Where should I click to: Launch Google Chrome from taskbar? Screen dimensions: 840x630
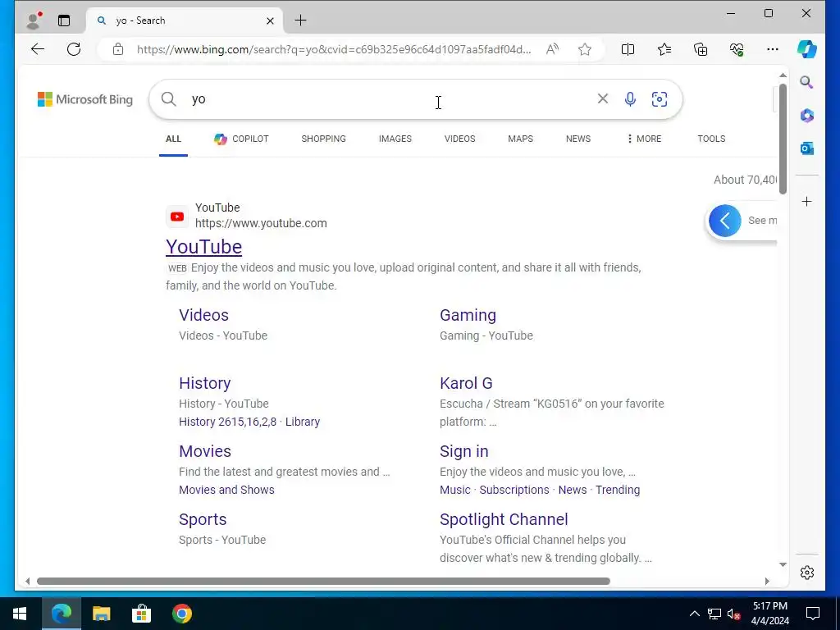point(181,614)
